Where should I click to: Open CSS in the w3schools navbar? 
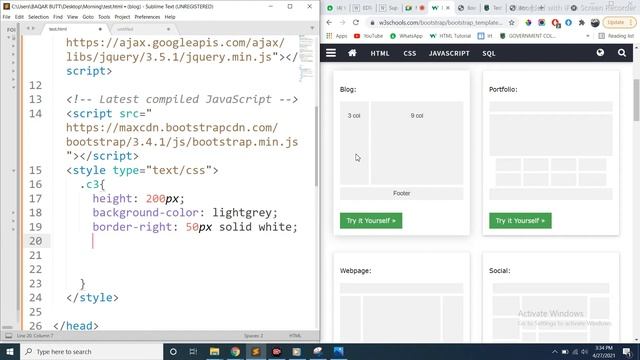pyautogui.click(x=410, y=53)
